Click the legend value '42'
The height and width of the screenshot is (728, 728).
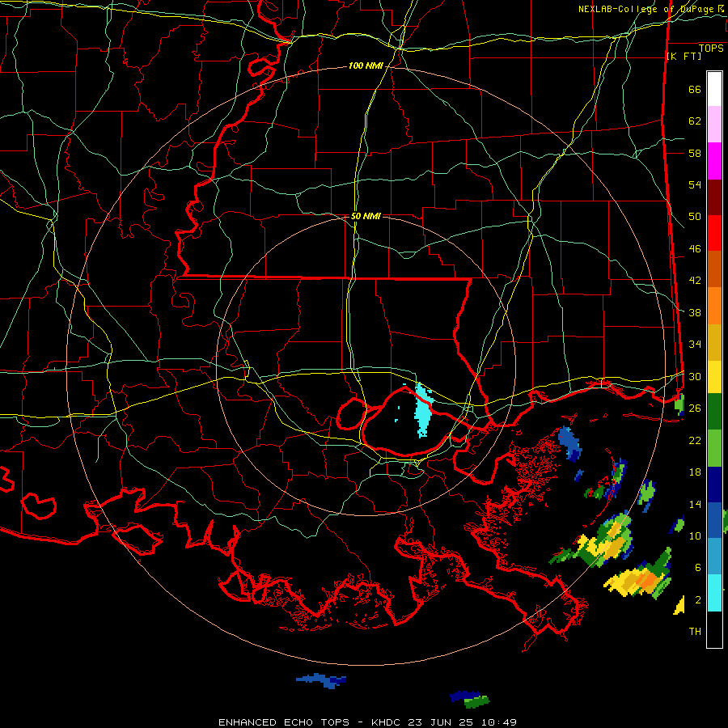point(695,281)
